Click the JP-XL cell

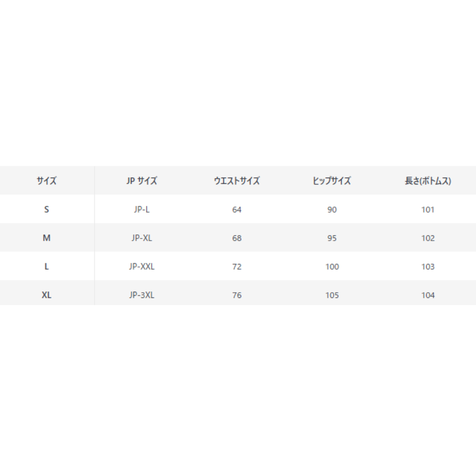[141, 238]
